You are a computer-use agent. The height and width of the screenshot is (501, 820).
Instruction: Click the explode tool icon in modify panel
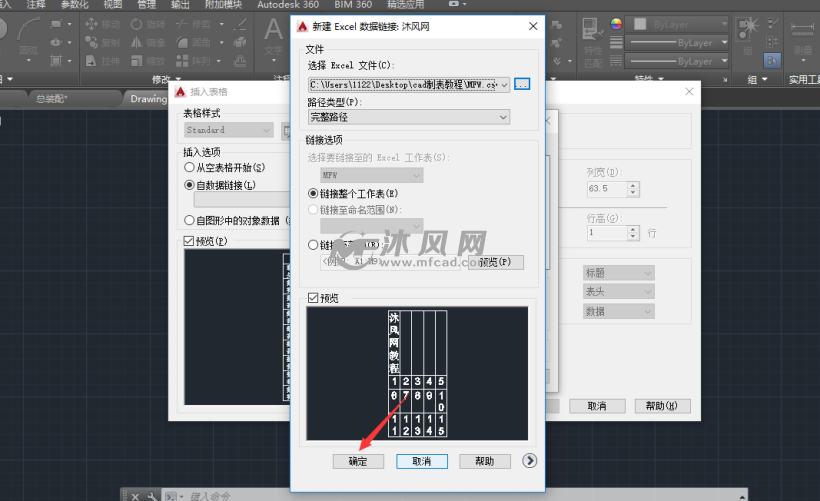pos(240,42)
